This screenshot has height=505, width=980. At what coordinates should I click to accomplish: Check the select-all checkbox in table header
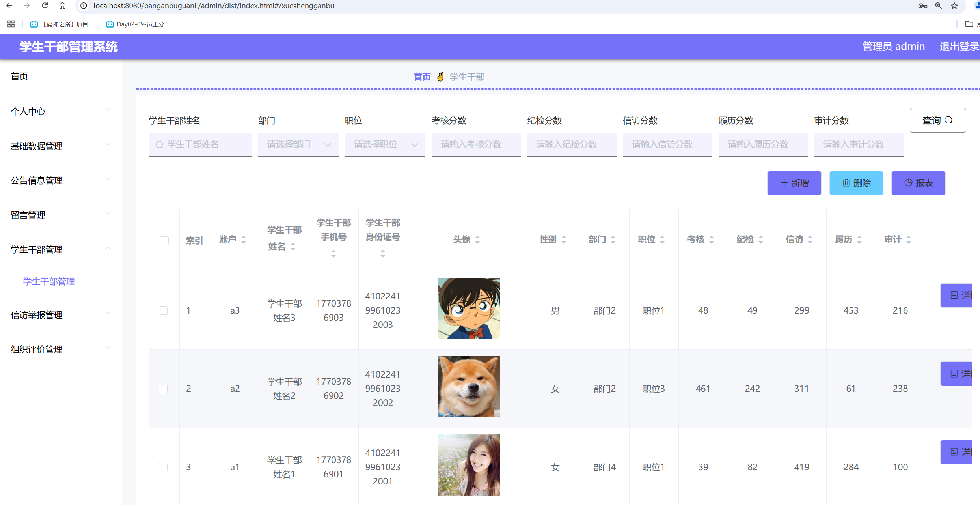(164, 240)
